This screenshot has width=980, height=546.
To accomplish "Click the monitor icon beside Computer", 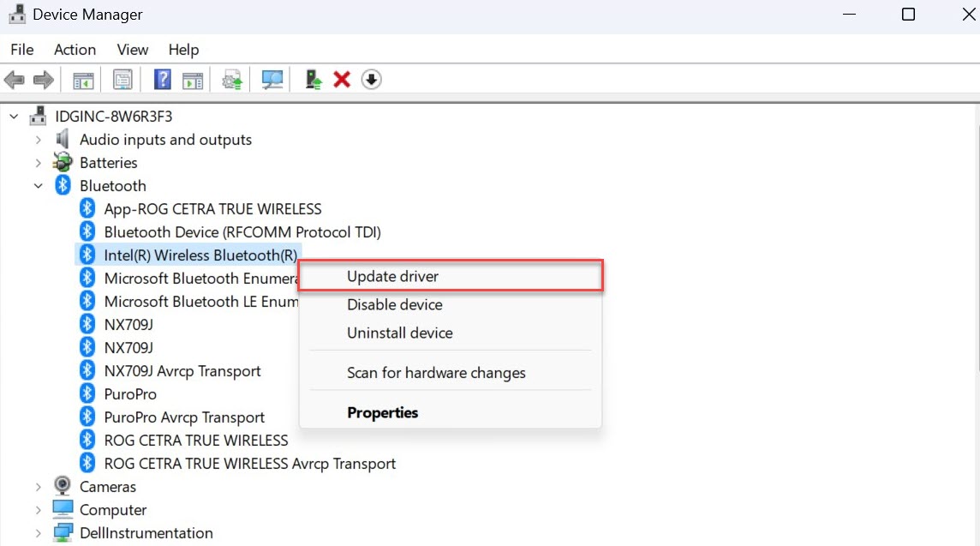I will pyautogui.click(x=63, y=509).
